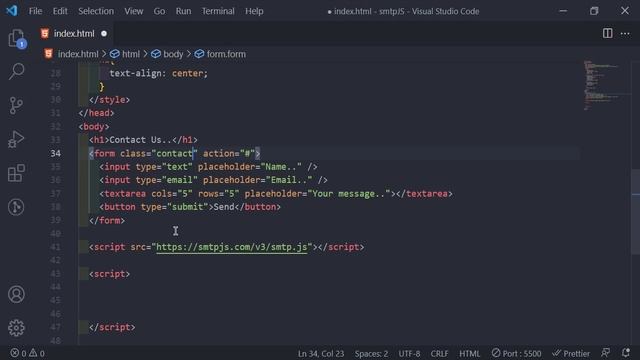Click the closing </form> tag
This screenshot has width=640, height=360.
point(107,220)
